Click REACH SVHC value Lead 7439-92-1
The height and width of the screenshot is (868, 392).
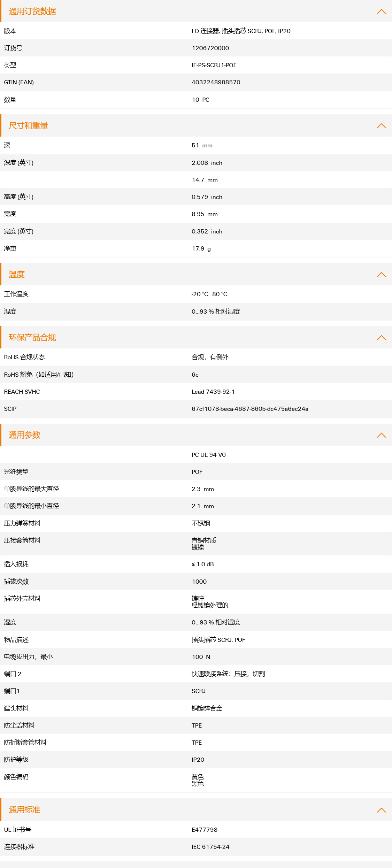tap(213, 392)
